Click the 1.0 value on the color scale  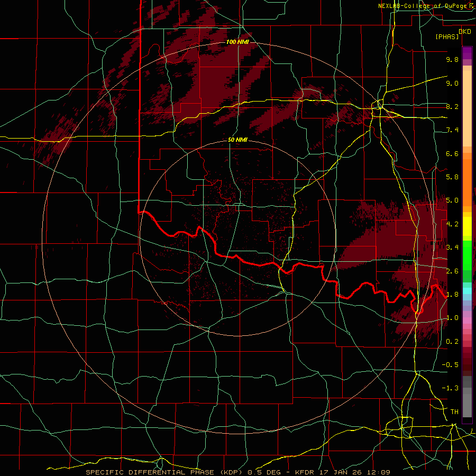452,318
